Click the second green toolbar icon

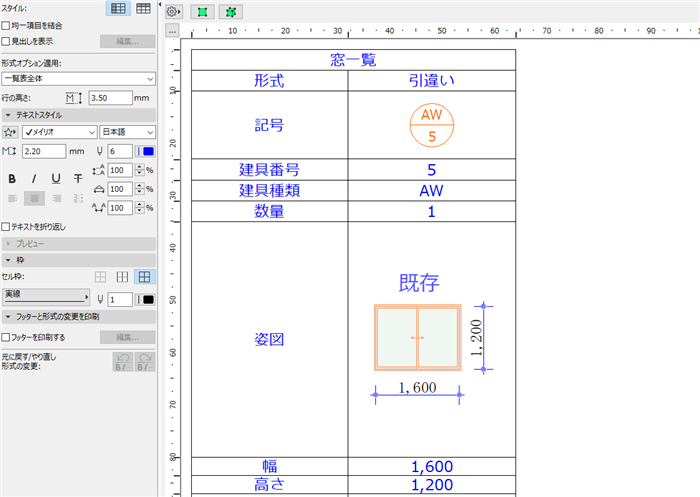point(231,12)
